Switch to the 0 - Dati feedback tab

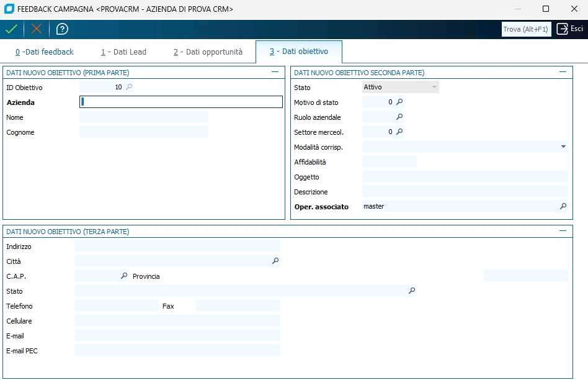44,52
